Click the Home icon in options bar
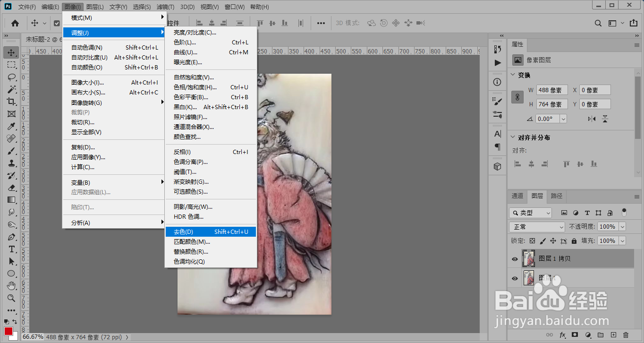 click(15, 23)
